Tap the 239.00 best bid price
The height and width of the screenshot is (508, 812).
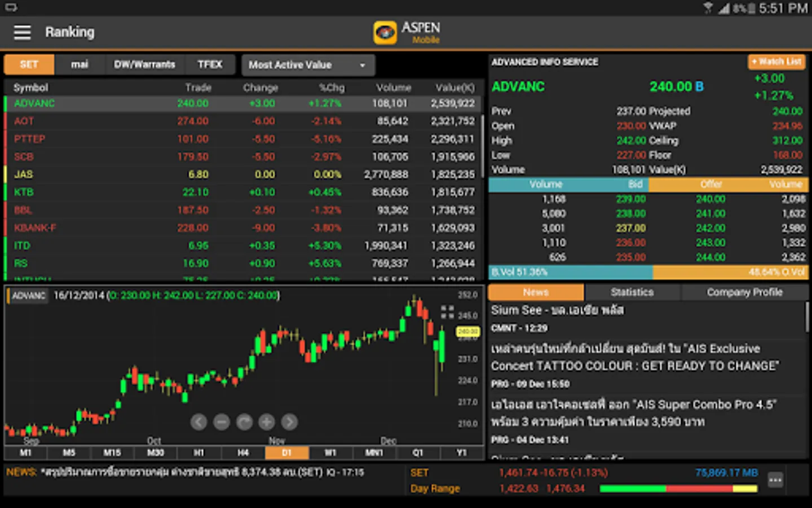point(631,199)
